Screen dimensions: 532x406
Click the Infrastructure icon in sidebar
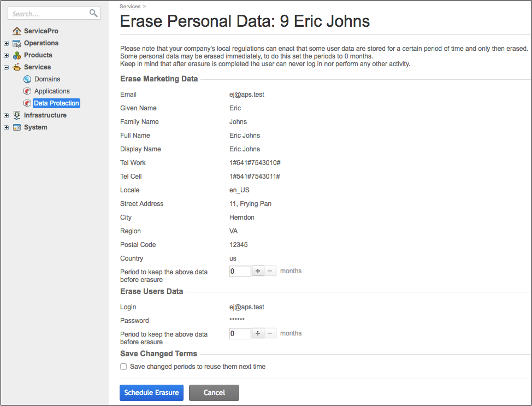pos(17,115)
